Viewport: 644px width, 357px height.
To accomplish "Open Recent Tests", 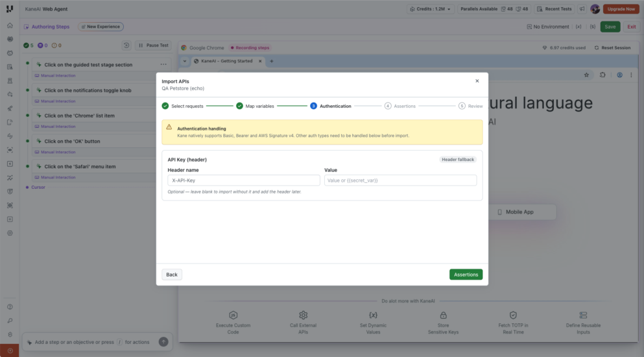I will tap(554, 8).
